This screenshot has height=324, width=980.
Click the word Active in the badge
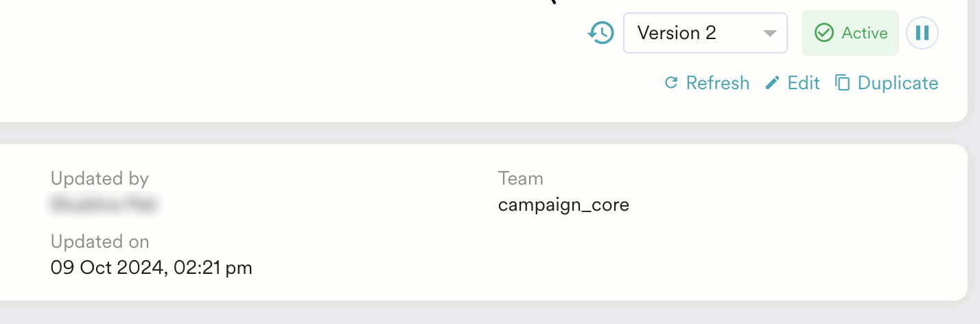pyautogui.click(x=865, y=33)
